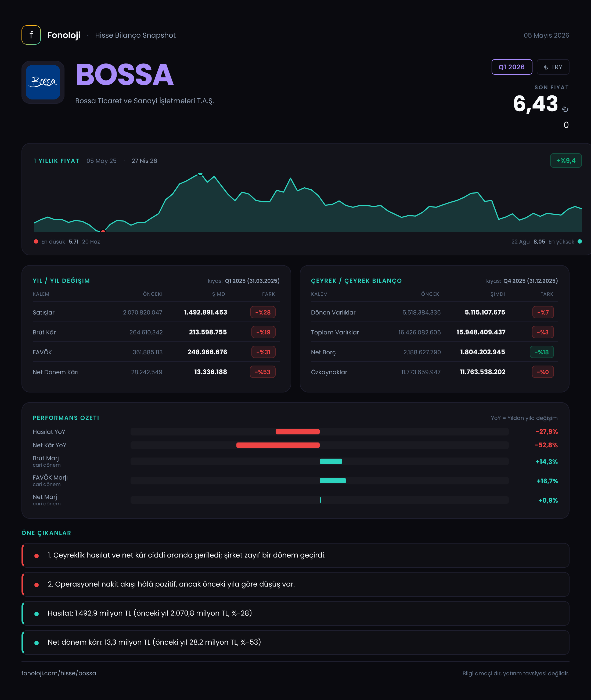Open the fonoloji.com/hisse/bossa link
Screen dimensions: 591x700
[59, 673]
